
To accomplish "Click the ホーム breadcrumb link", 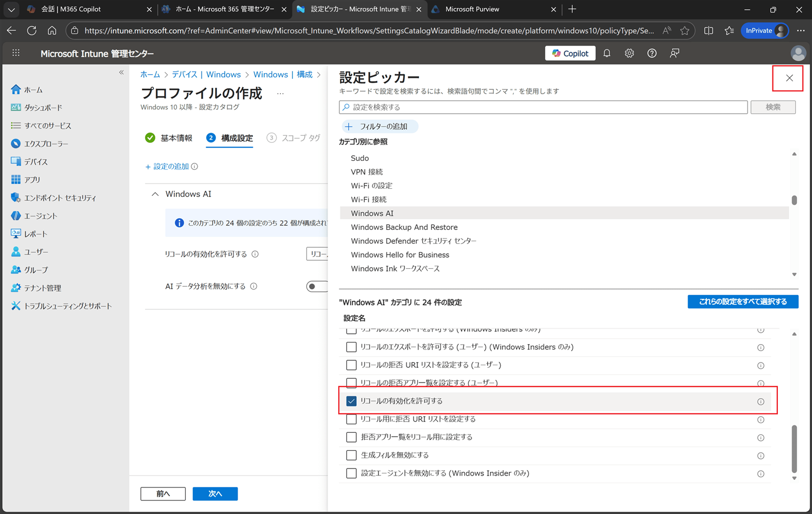I will (x=150, y=75).
